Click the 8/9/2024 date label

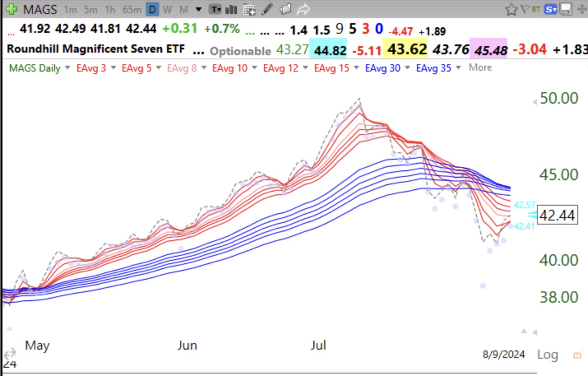504,355
